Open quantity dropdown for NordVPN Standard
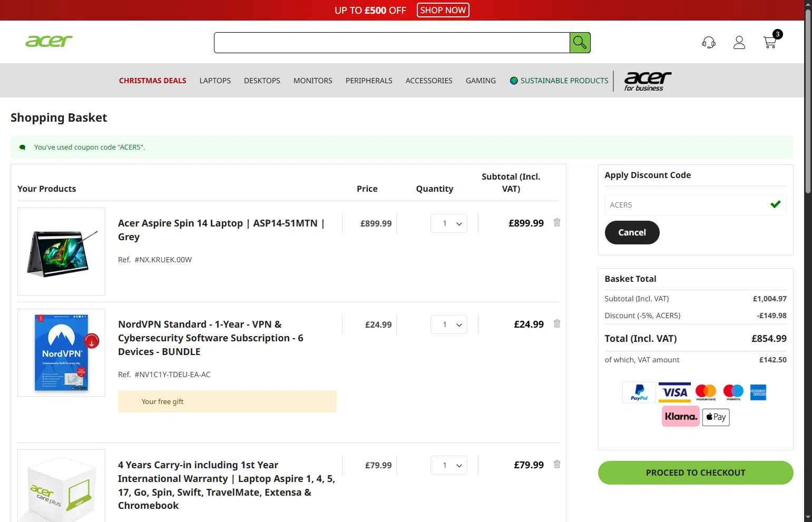The height and width of the screenshot is (522, 812). [449, 324]
